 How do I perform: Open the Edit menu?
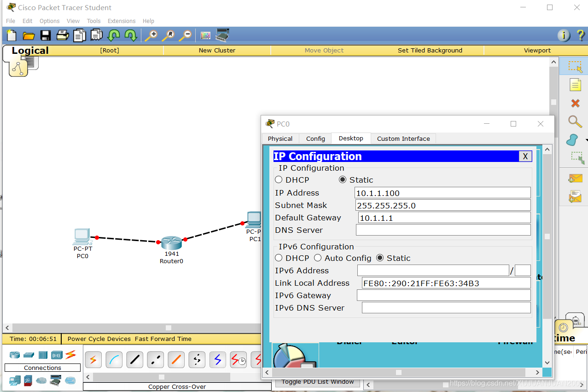click(28, 21)
